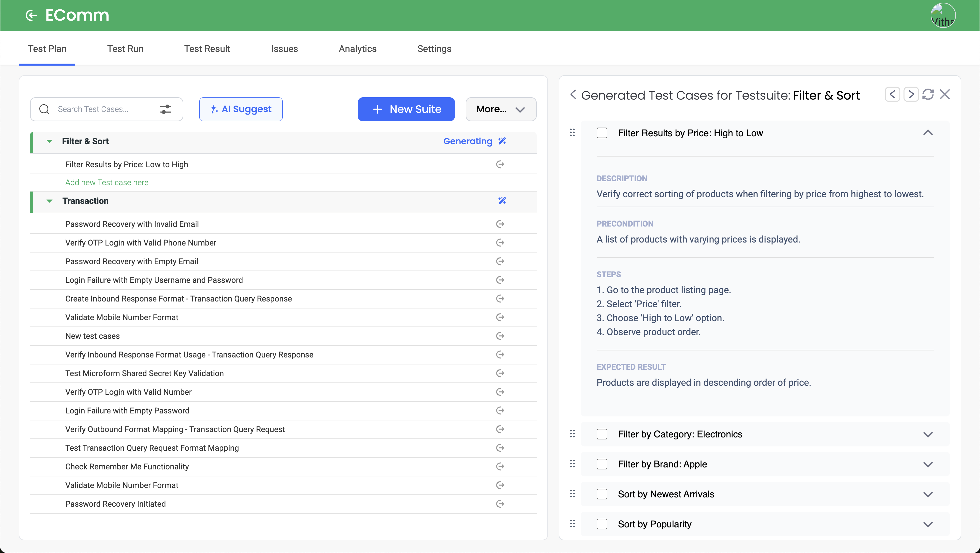980x553 pixels.
Task: Go to next generated test suite arrow
Action: [x=911, y=94]
